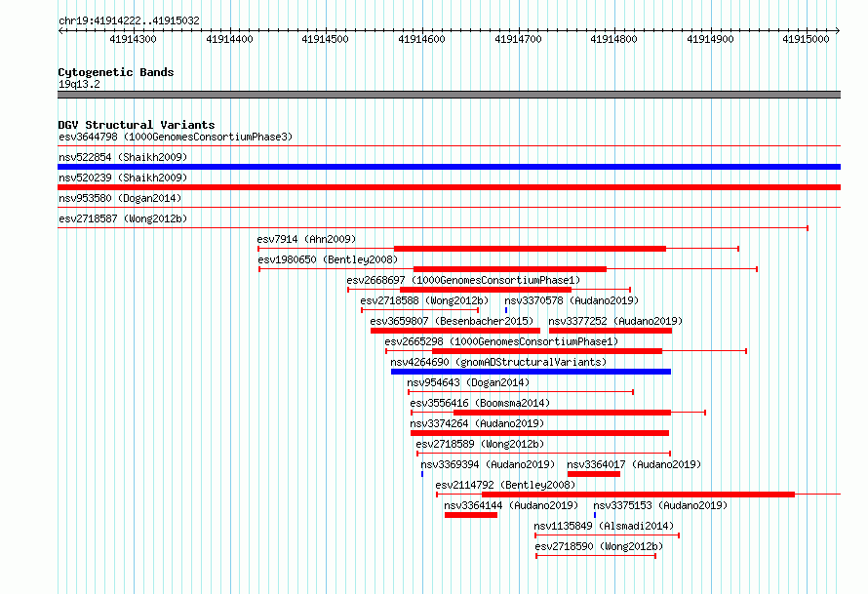
Task: Open the nsv1135849 (Alsmadi2014) label
Action: pyautogui.click(x=604, y=526)
